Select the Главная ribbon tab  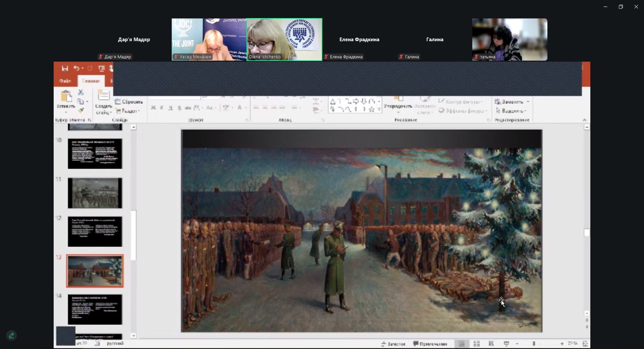pos(91,81)
